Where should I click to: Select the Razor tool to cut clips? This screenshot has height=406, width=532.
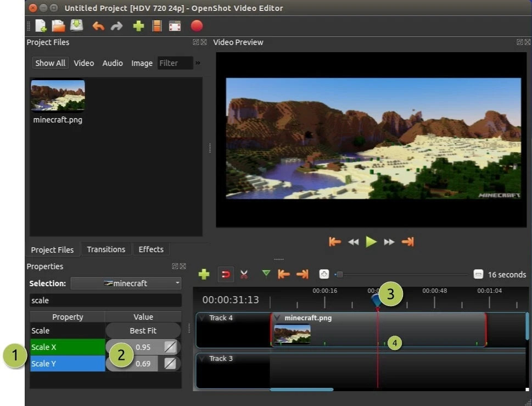[244, 274]
